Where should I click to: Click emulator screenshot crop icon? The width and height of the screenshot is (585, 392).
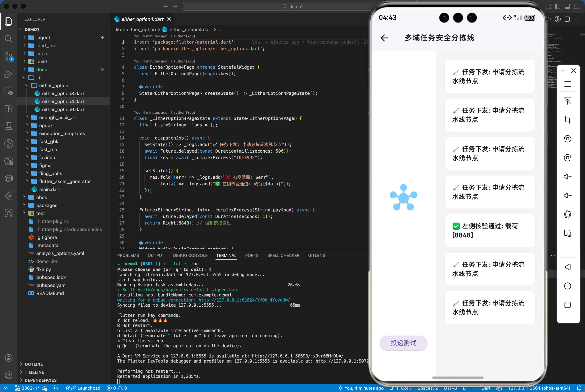(567, 120)
